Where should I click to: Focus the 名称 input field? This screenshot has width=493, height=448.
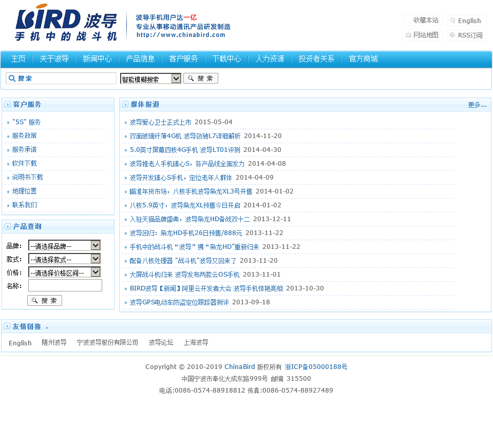(65, 285)
